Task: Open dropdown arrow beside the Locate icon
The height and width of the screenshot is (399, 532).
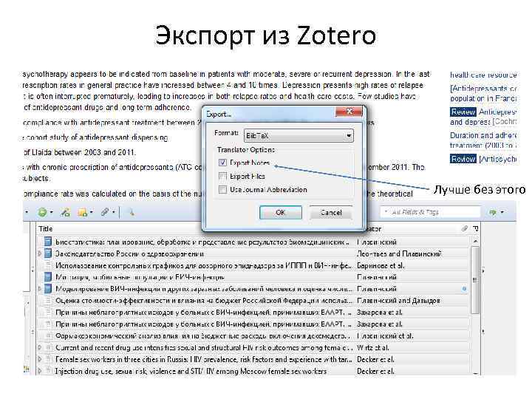Action: pyautogui.click(x=502, y=212)
